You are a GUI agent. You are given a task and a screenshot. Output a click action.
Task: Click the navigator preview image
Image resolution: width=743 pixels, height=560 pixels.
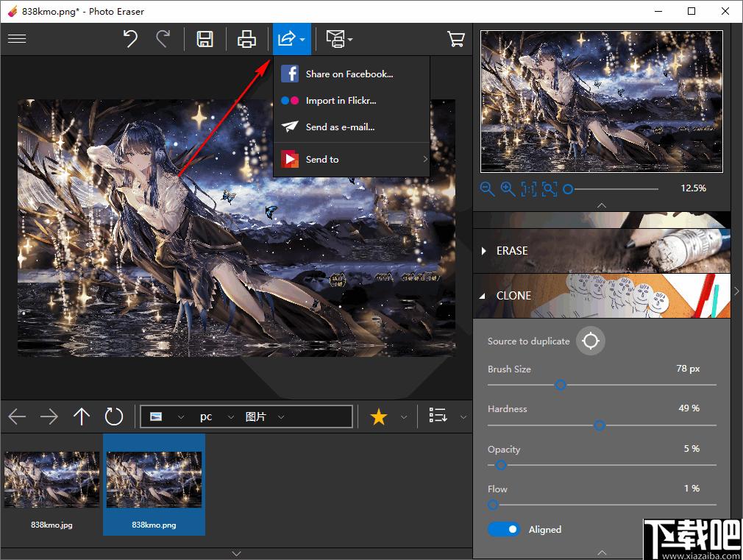[601, 102]
